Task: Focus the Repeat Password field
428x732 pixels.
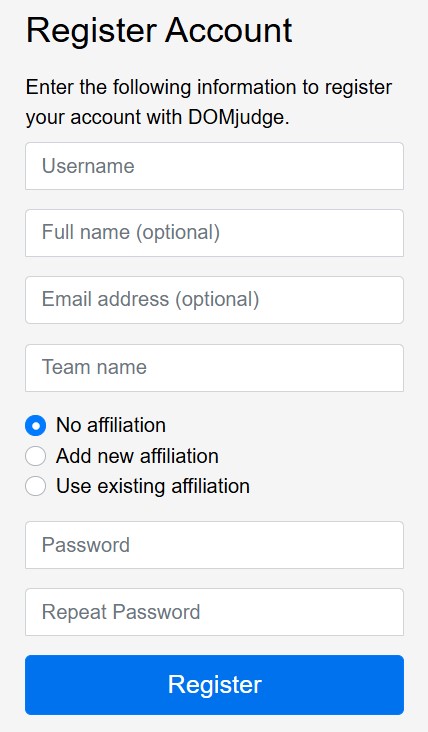Action: click(x=214, y=612)
